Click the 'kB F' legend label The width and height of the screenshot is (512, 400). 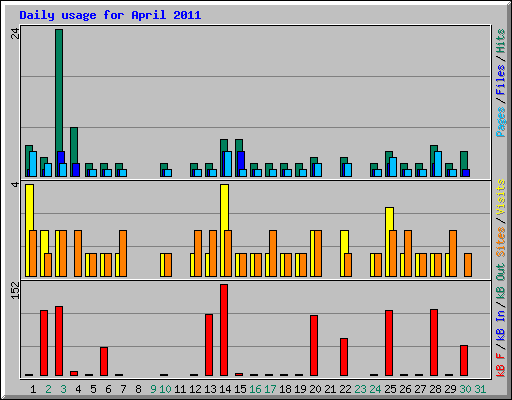click(x=501, y=365)
